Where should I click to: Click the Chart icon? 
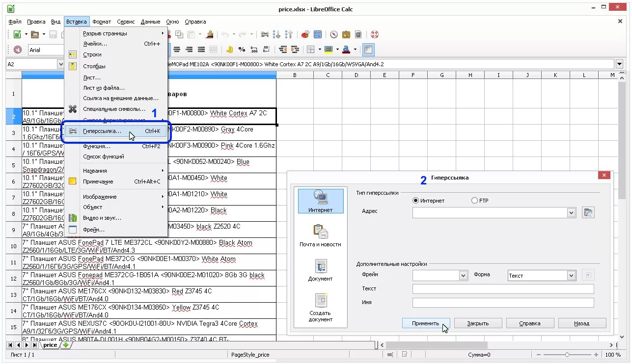[x=305, y=34]
